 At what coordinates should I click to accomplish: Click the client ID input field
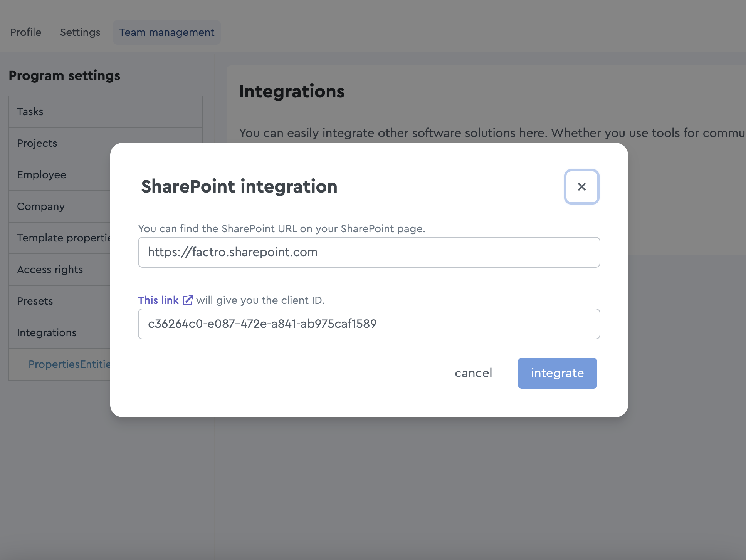tap(369, 324)
